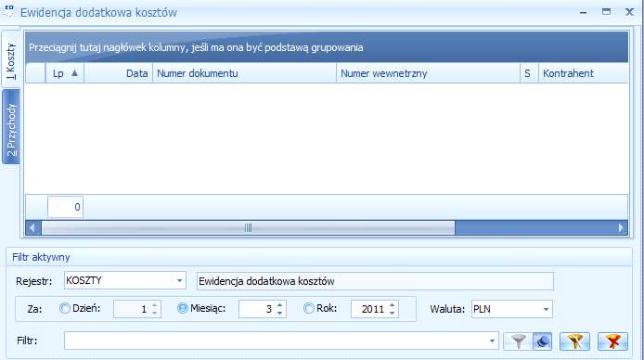The image size is (644, 360).
Task: Apply filter with the funnel icon
Action: coord(518,341)
